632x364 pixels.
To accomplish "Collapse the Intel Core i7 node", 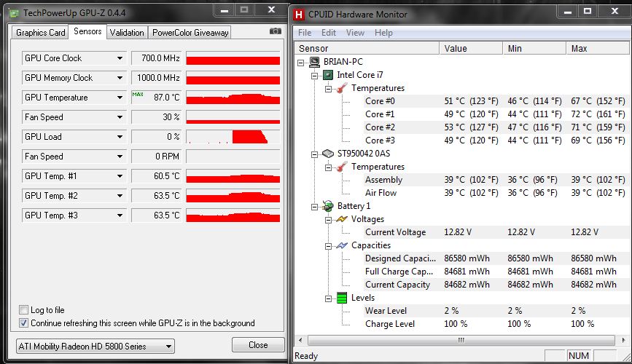I will pos(314,76).
